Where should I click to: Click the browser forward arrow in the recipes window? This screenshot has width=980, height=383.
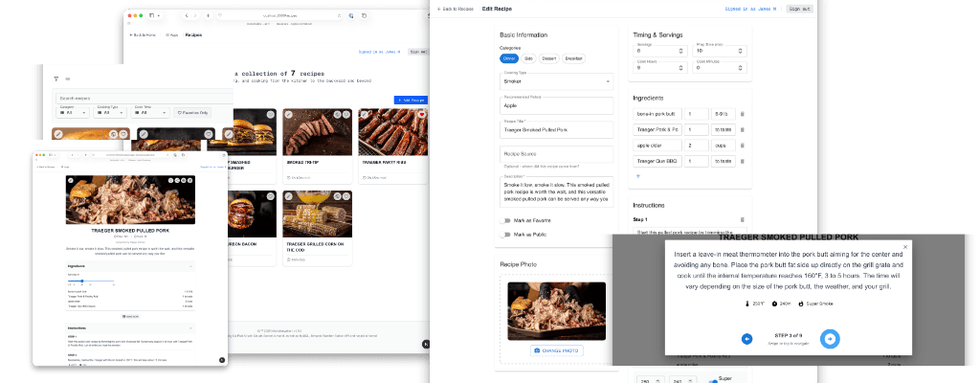pyautogui.click(x=195, y=15)
